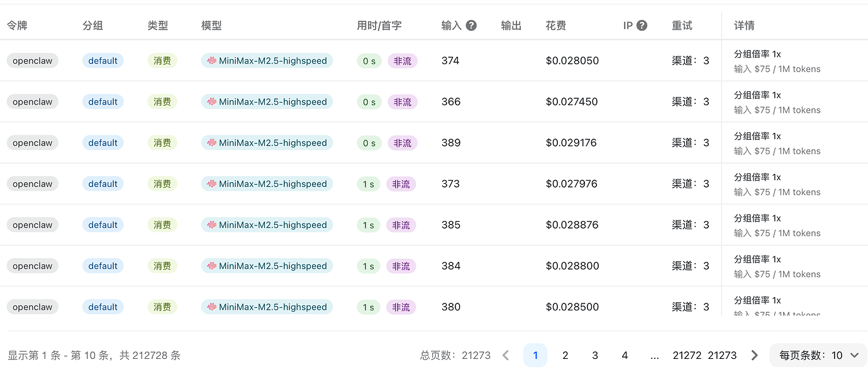Image resolution: width=868 pixels, height=374 pixels.
Task: Click MiniMax logo in the 380-input row
Action: (212, 307)
